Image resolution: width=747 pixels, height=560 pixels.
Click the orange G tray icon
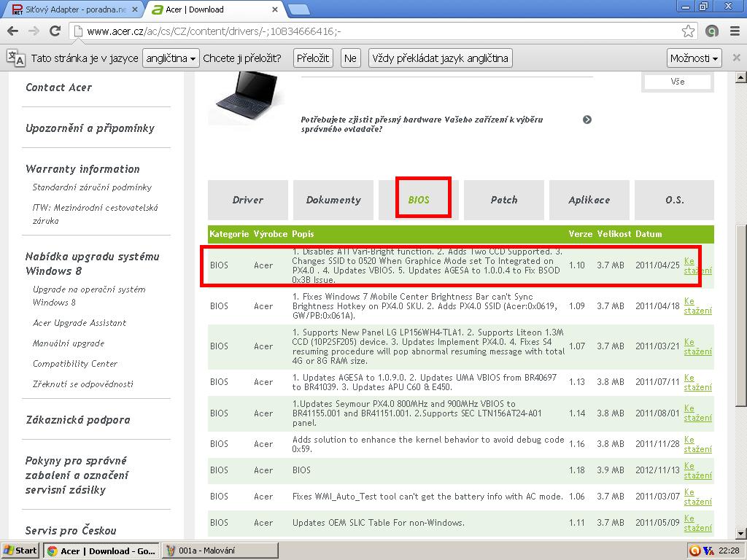pyautogui.click(x=695, y=551)
